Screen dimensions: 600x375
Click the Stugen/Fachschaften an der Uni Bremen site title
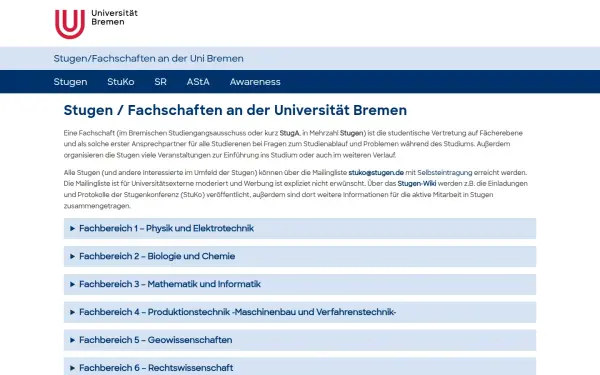coord(148,59)
